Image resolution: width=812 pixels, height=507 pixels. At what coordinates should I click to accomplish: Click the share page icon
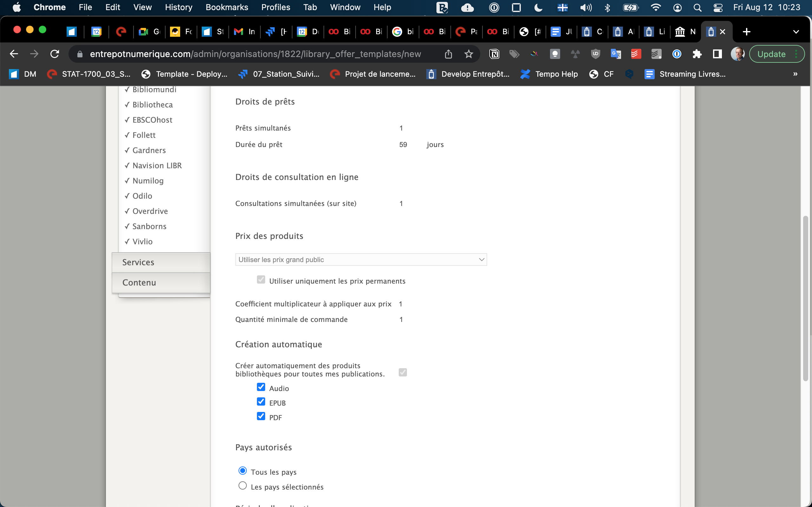pyautogui.click(x=448, y=54)
